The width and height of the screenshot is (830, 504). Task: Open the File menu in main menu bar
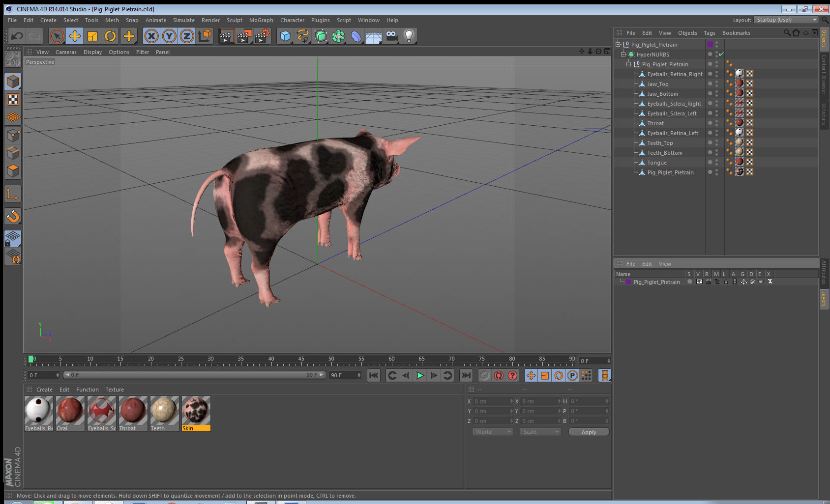coord(12,20)
